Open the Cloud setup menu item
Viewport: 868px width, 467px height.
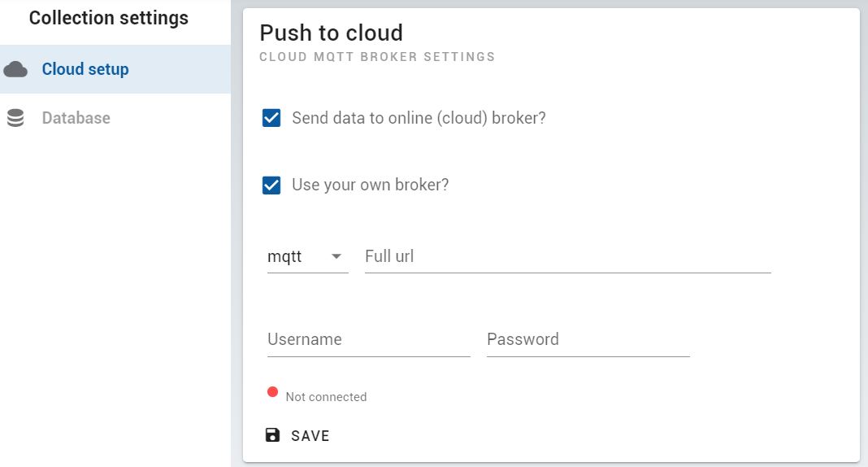(x=115, y=69)
